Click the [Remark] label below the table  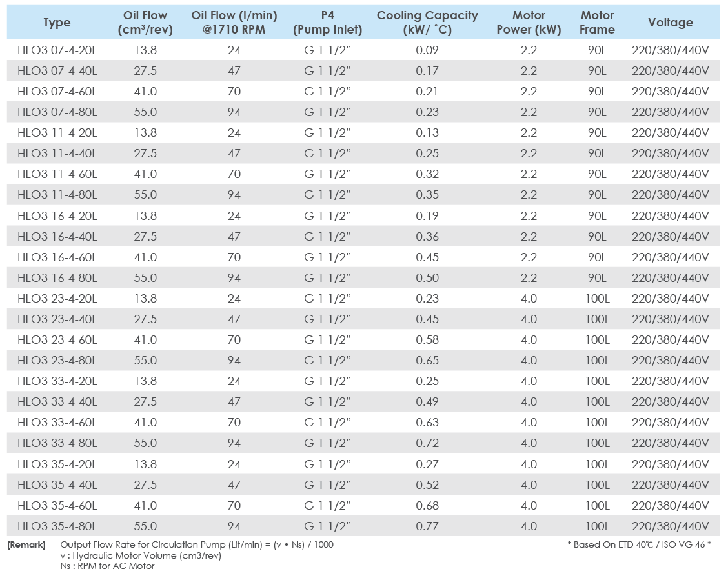click(26, 545)
